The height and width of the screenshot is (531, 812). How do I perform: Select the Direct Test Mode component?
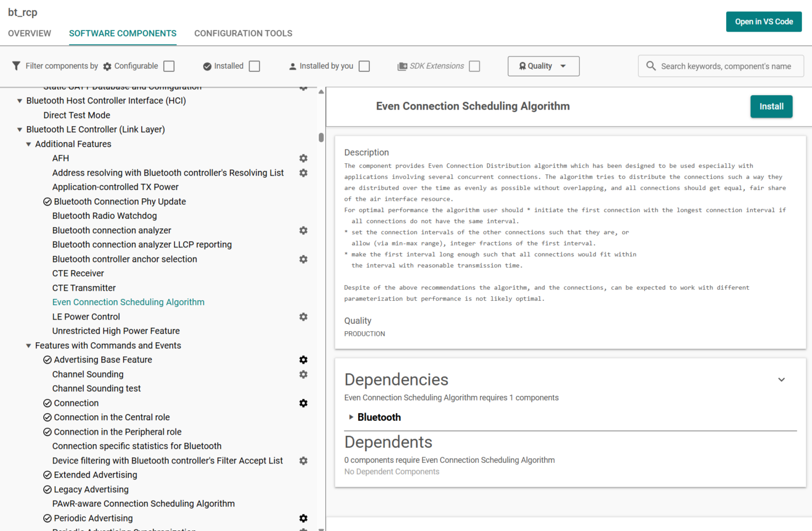coord(77,115)
